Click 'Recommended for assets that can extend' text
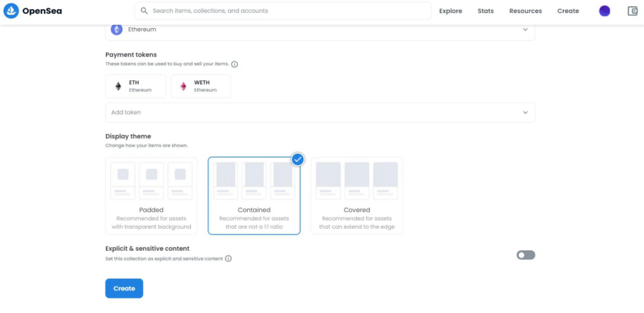The height and width of the screenshot is (313, 644). click(357, 223)
